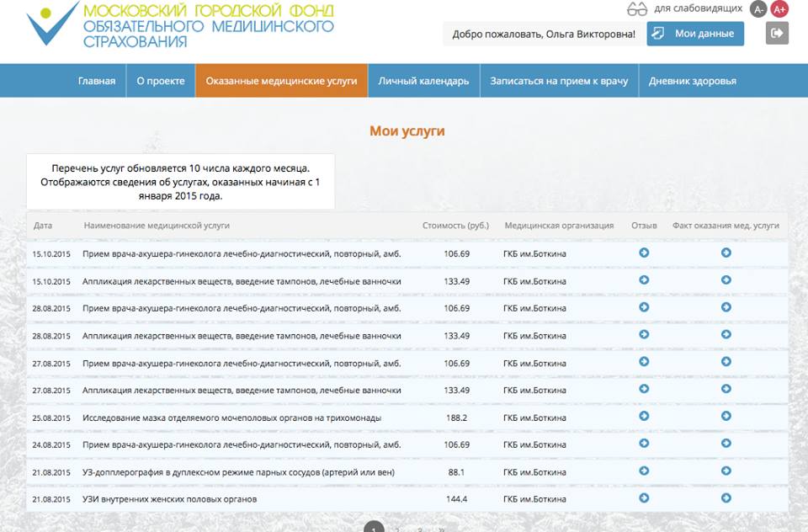Select page 1 in the pagination
Screen dimensions: 808x532
click(374, 527)
